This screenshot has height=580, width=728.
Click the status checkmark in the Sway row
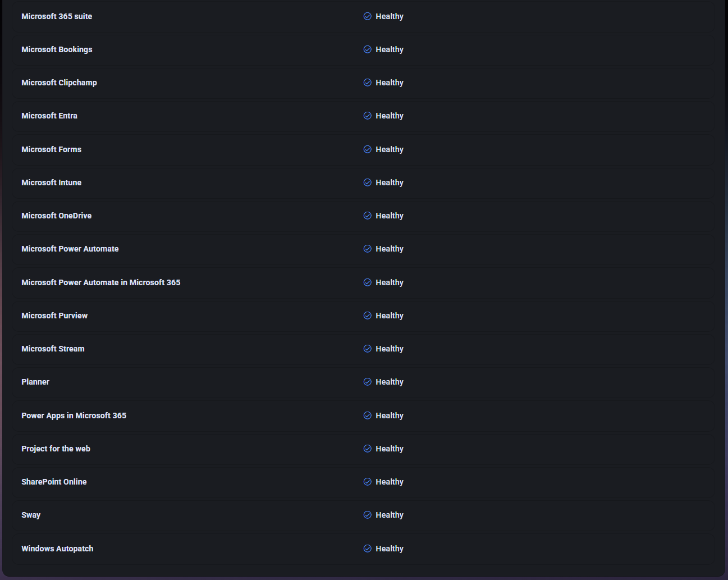(367, 515)
